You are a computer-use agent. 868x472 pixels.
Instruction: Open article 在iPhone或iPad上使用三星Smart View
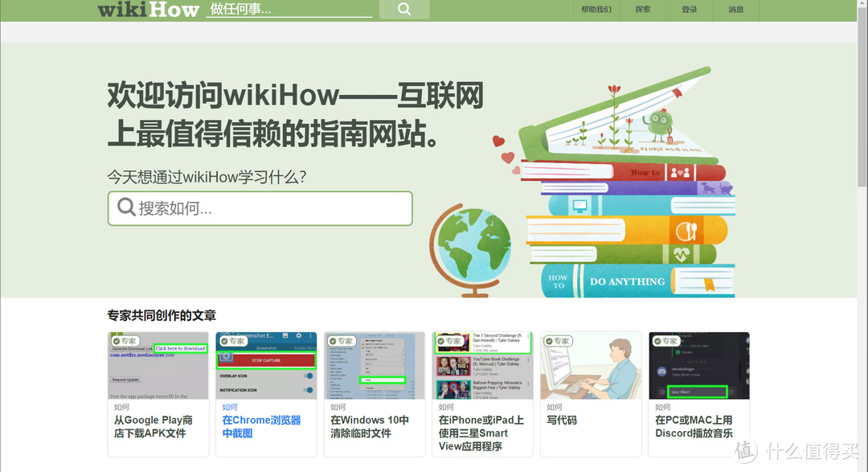(x=481, y=433)
